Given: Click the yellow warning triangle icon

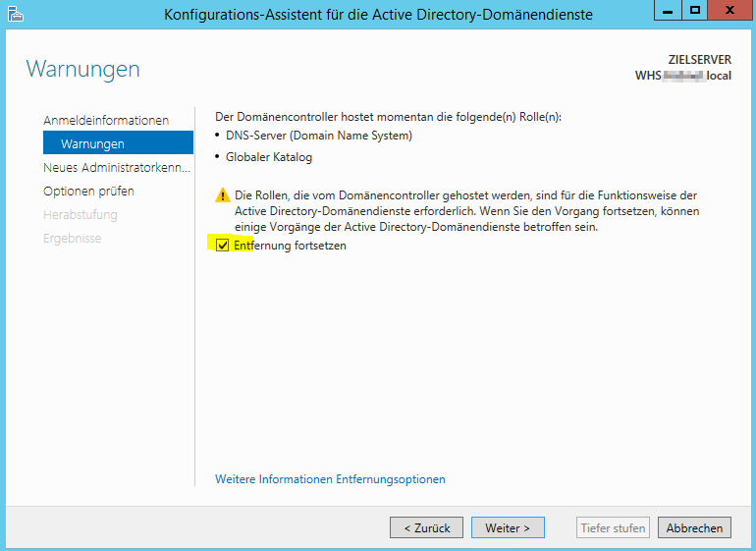Looking at the screenshot, I should [223, 195].
